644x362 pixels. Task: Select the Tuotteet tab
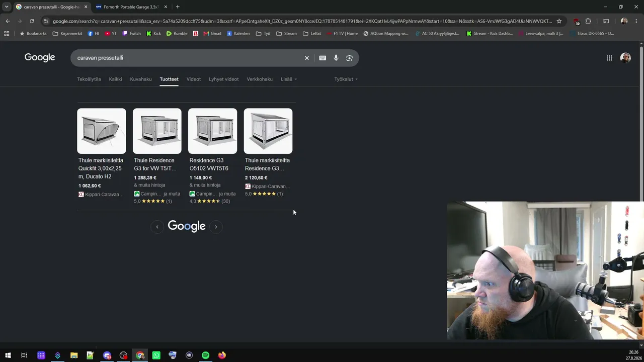tap(169, 79)
